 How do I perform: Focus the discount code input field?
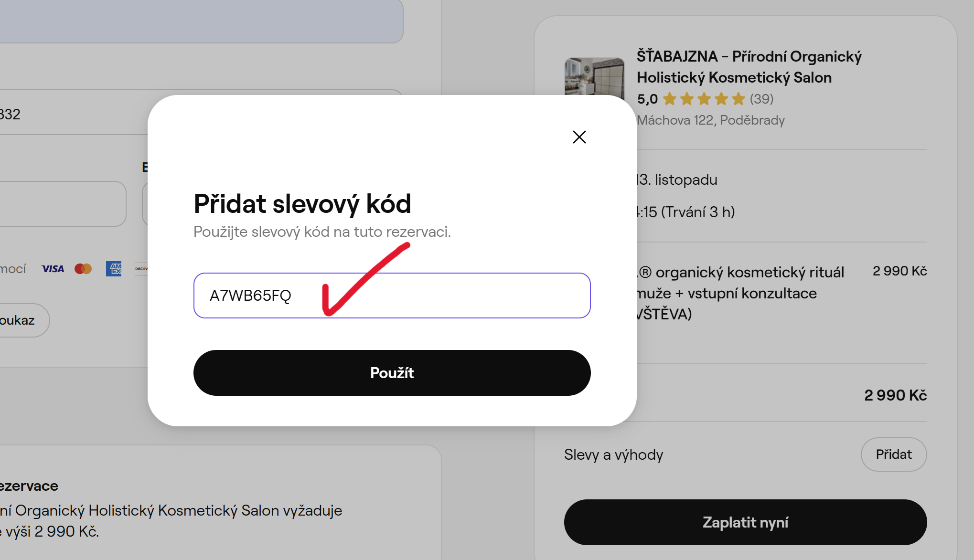(x=392, y=296)
